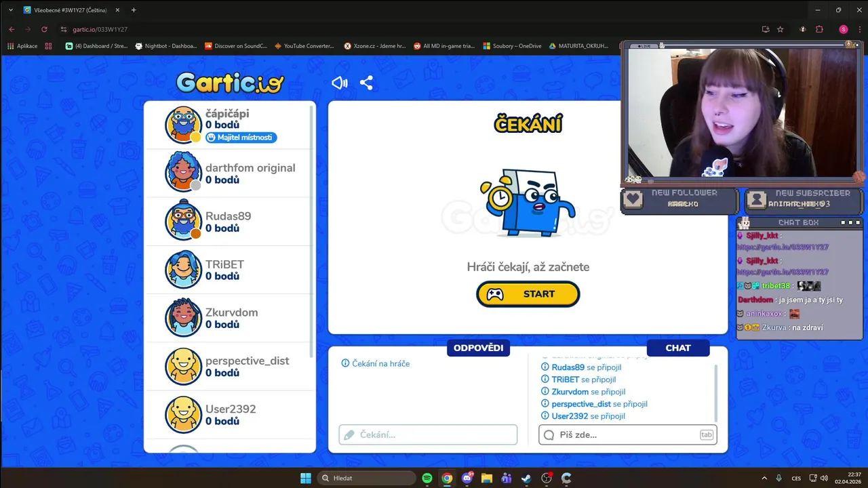Click 'Čekání na hráče' status text
The width and height of the screenshot is (868, 488).
376,364
